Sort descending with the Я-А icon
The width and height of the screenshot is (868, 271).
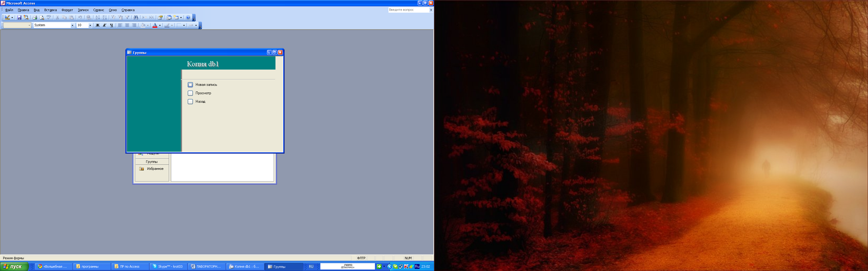point(105,17)
